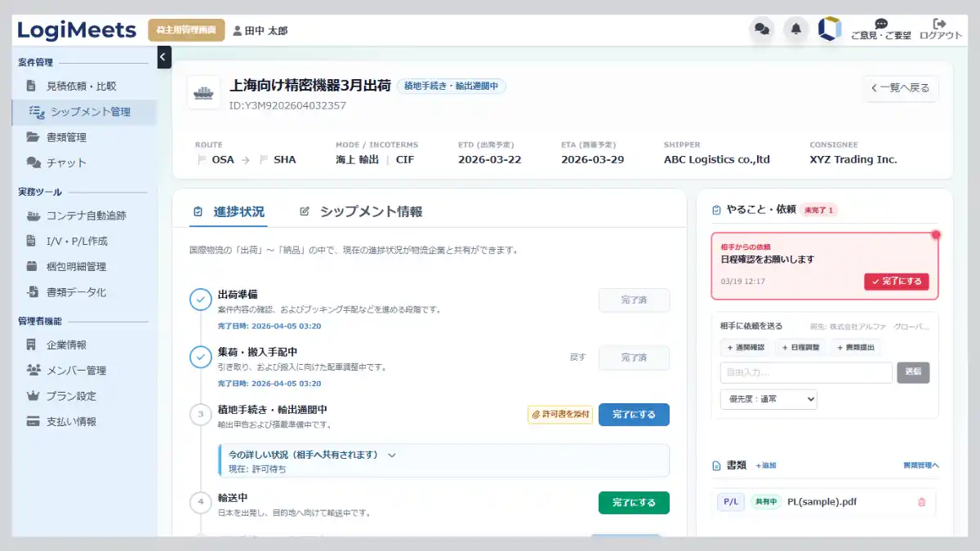Select 書類管理 in the sidebar menu
Screen dimensions: 980x551
[66, 137]
